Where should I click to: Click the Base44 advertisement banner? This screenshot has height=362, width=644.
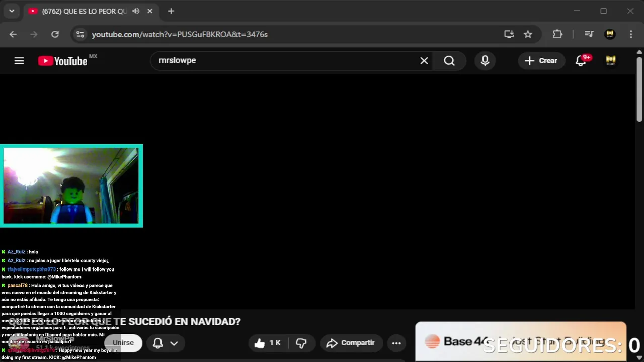[x=521, y=341]
